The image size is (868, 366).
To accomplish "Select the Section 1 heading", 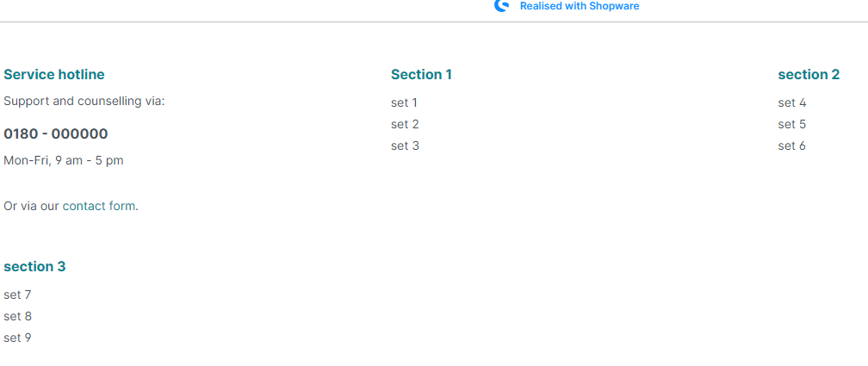I will 421,75.
